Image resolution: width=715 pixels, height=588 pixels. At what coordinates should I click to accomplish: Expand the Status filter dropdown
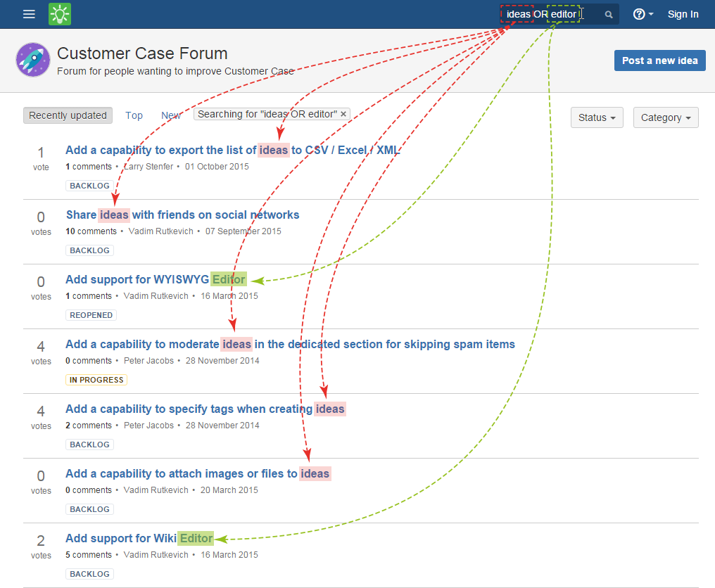597,117
